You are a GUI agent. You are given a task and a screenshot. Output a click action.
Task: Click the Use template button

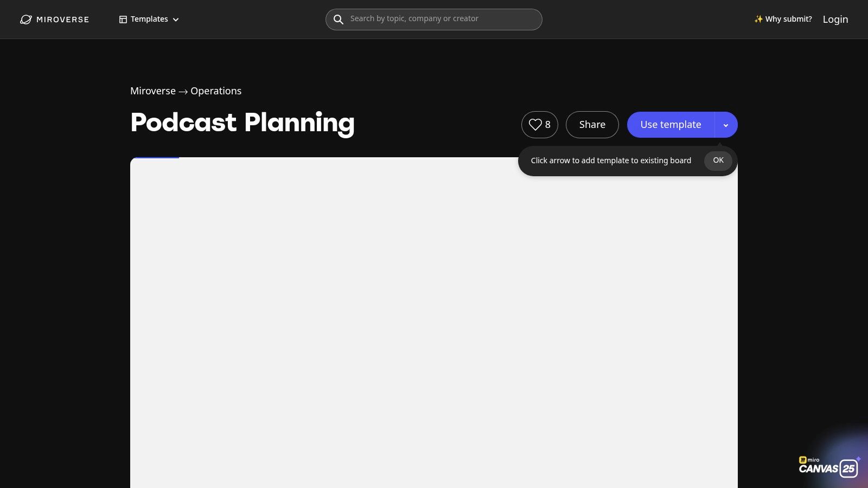(x=671, y=125)
